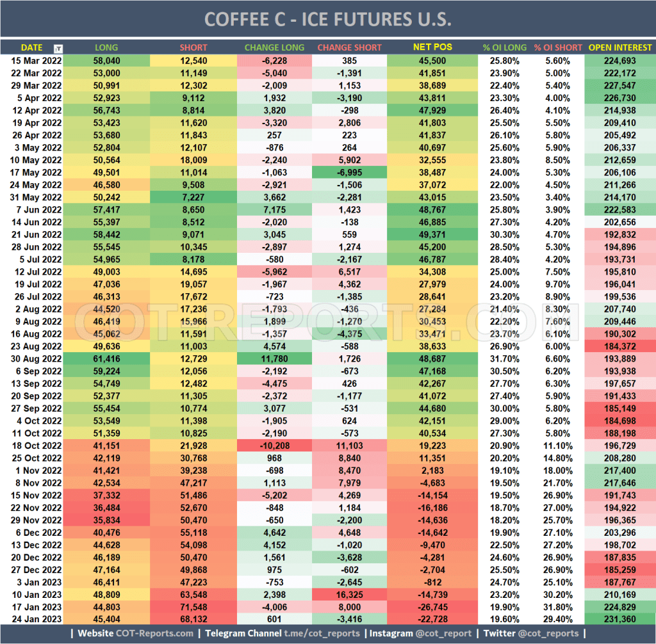Click the COFFEE C - ICE FUTURES title
Viewport: 656px width, 644px height.
[328, 19]
